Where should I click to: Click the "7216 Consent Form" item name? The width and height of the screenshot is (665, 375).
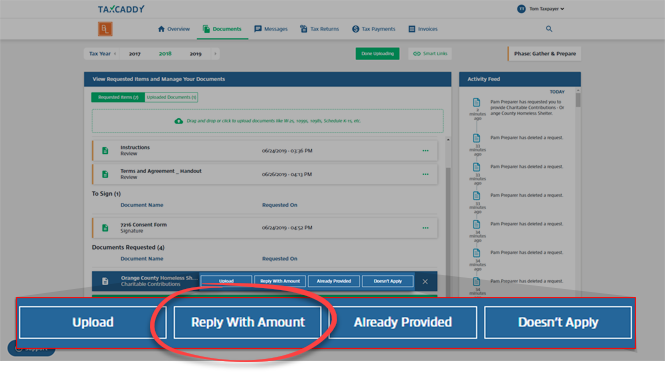[143, 224]
